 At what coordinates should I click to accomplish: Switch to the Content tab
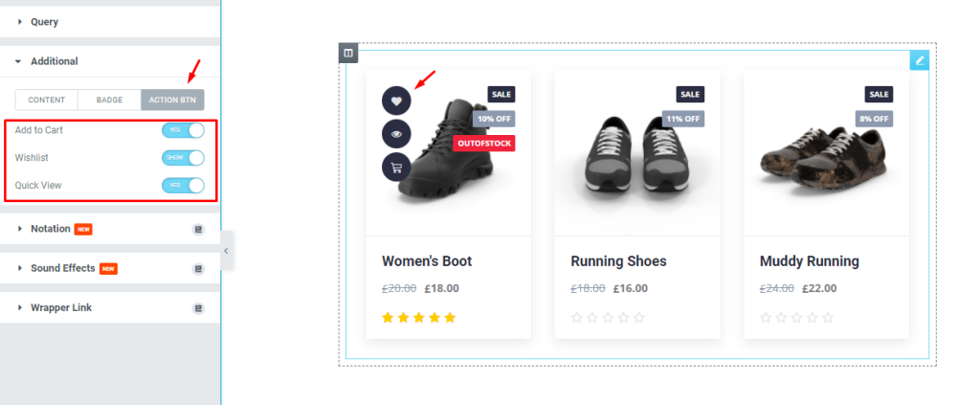pyautogui.click(x=47, y=100)
